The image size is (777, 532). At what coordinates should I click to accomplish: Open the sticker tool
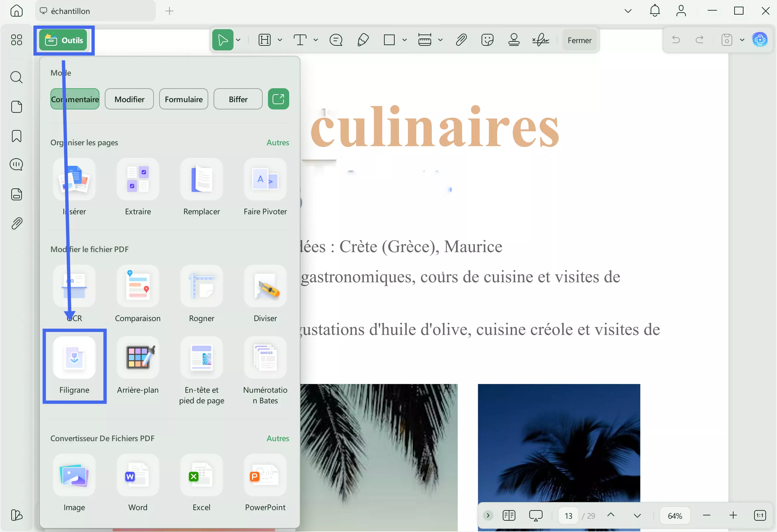pyautogui.click(x=487, y=40)
